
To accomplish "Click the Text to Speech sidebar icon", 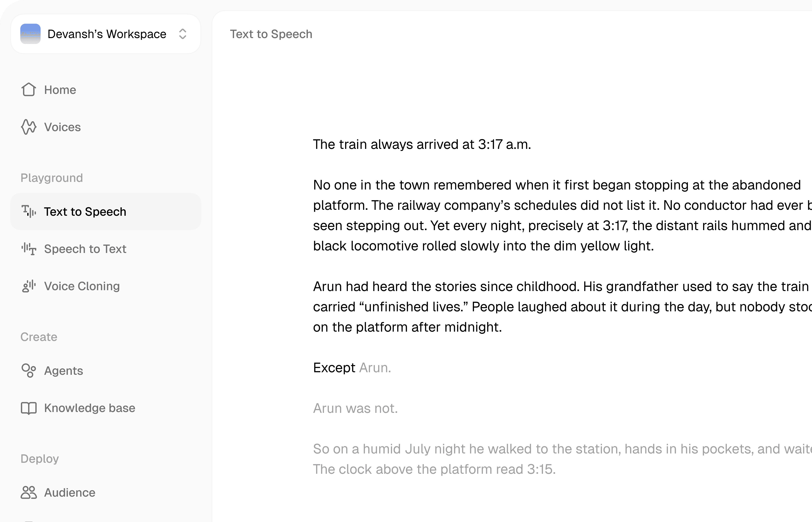I will pos(29,212).
